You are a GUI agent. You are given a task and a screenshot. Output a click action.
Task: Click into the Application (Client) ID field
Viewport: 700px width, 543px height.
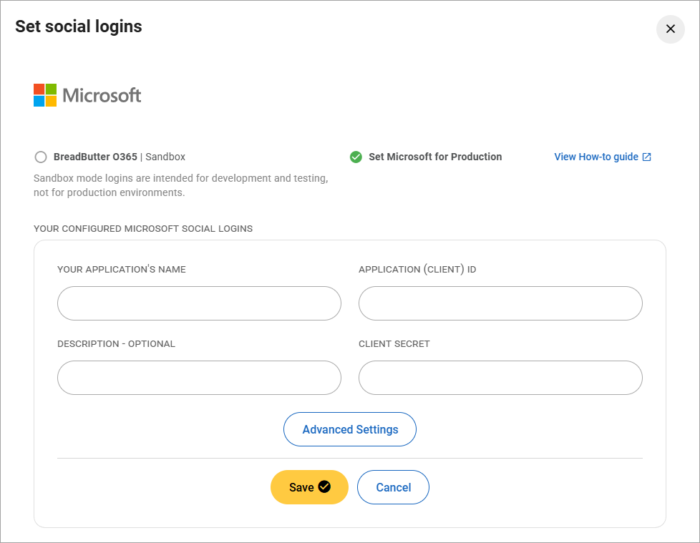click(x=500, y=303)
